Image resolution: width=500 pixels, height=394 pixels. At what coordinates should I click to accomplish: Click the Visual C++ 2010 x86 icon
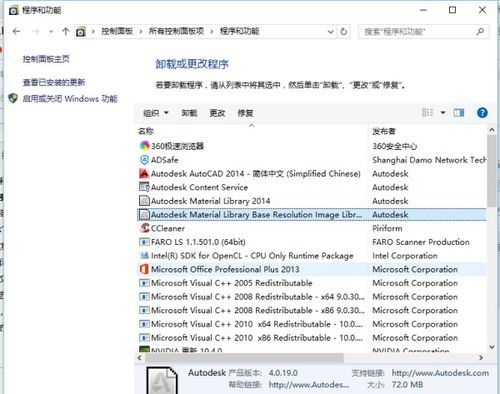pos(144,338)
